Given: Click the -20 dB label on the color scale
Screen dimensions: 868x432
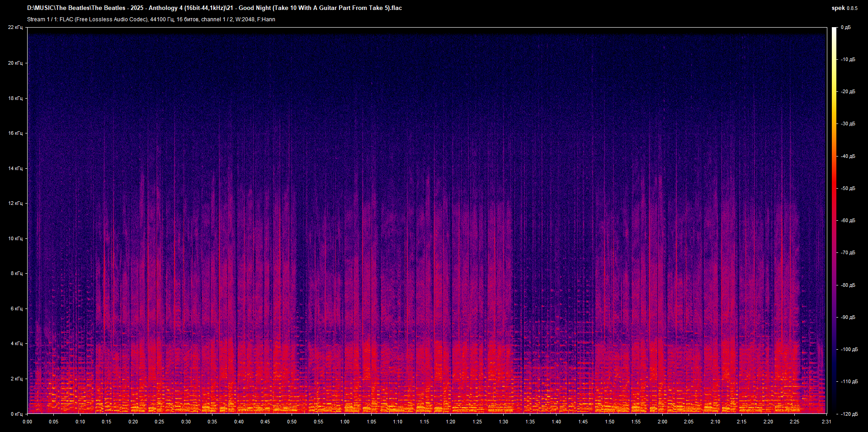Looking at the screenshot, I should pos(848,91).
